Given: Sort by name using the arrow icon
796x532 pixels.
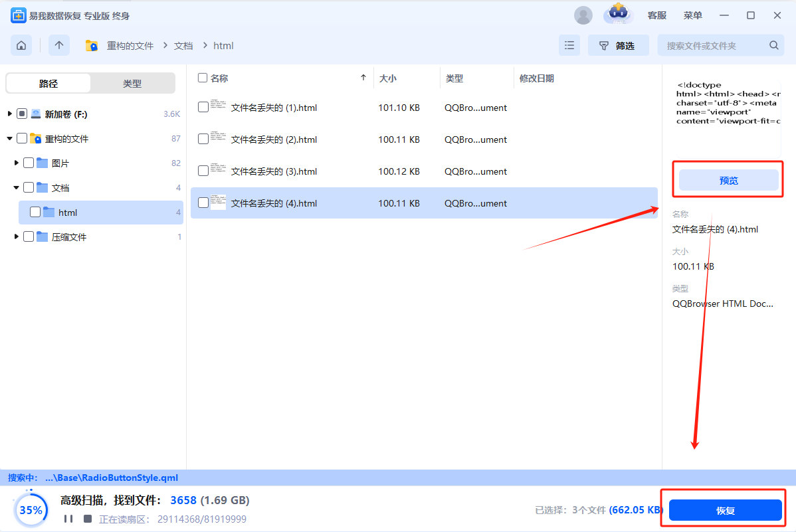Looking at the screenshot, I should tap(363, 78).
